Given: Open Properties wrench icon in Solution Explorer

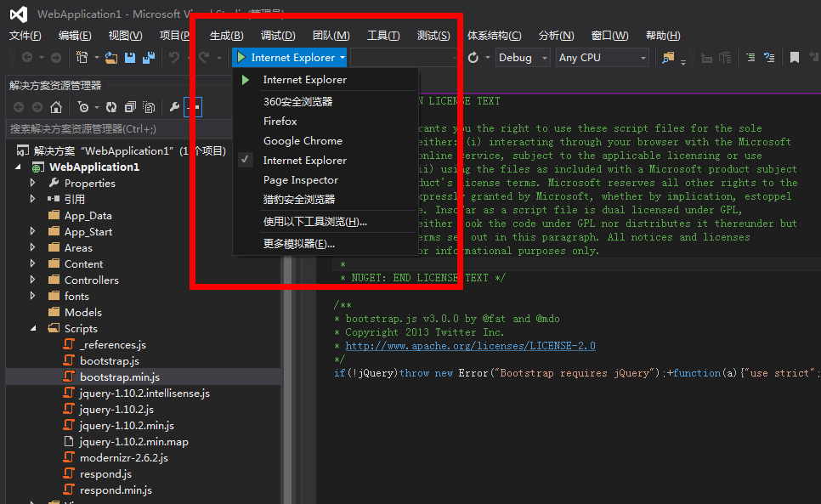Looking at the screenshot, I should (x=174, y=107).
